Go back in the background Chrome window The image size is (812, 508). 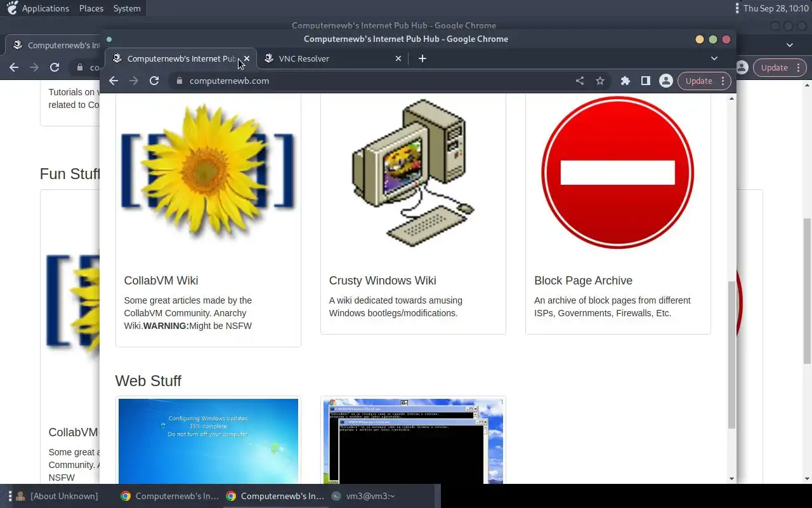(x=14, y=67)
